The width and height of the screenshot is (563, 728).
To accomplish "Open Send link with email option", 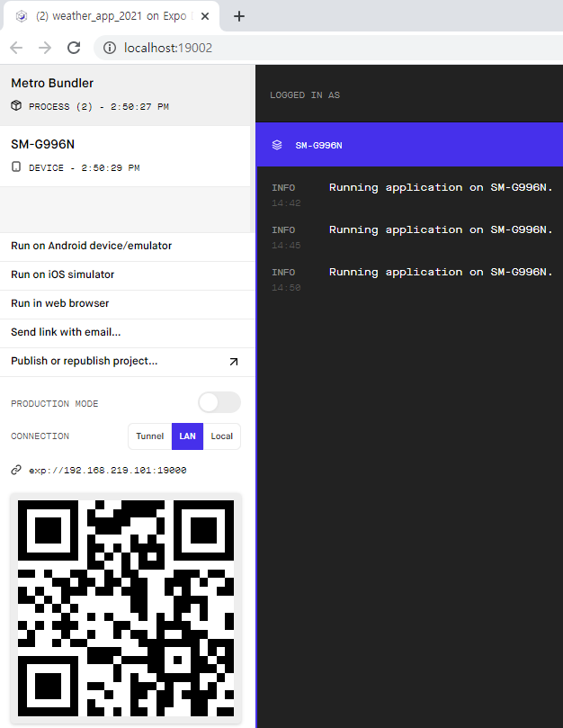I will 128,332.
